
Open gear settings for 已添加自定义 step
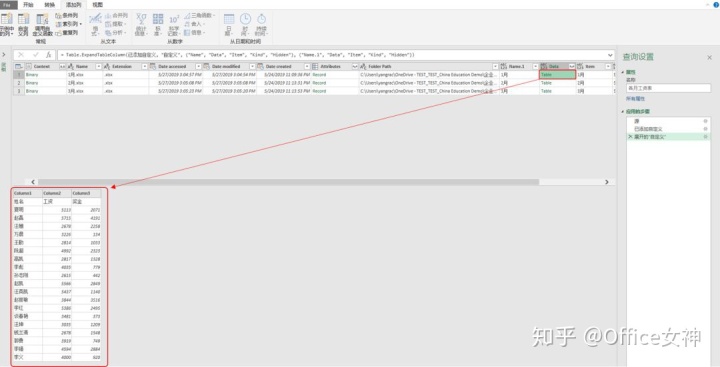tap(705, 129)
